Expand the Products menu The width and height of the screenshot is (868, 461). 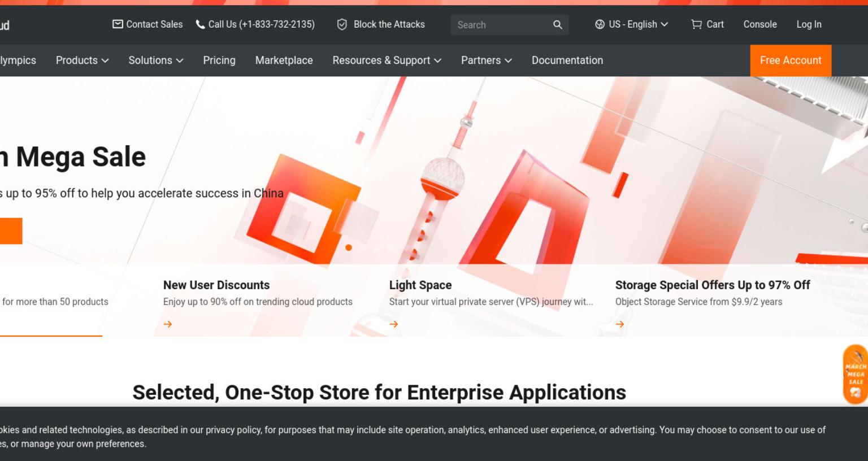click(83, 60)
